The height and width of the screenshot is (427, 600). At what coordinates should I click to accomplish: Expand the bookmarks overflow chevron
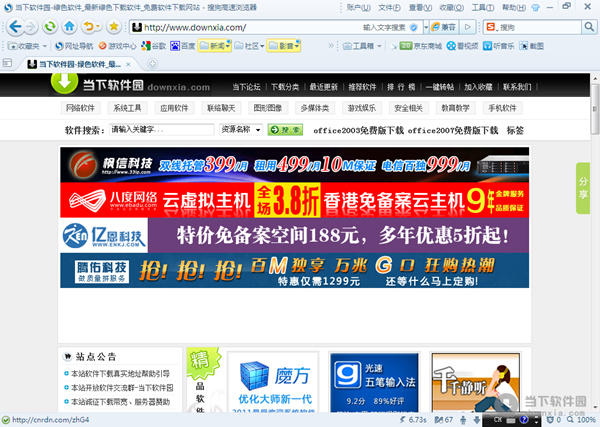331,46
